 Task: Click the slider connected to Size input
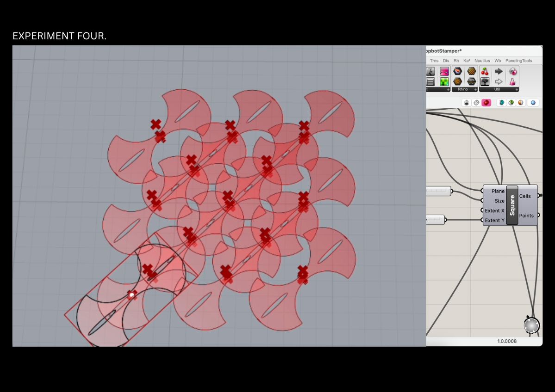(x=437, y=191)
